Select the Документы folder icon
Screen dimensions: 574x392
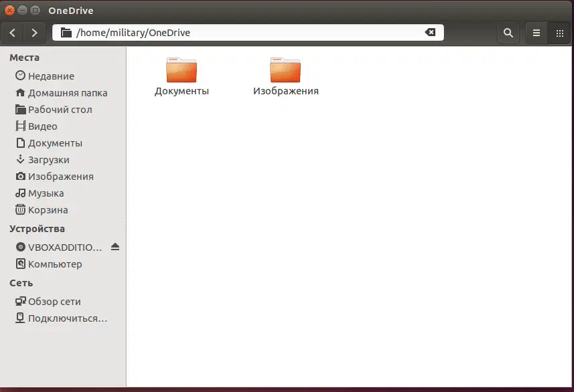pos(182,70)
